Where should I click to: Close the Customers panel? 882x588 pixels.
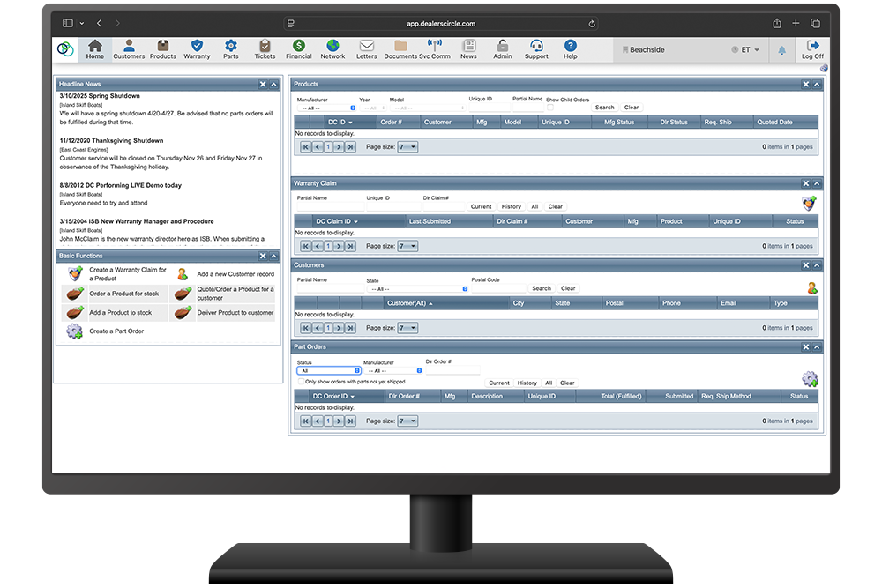(805, 265)
